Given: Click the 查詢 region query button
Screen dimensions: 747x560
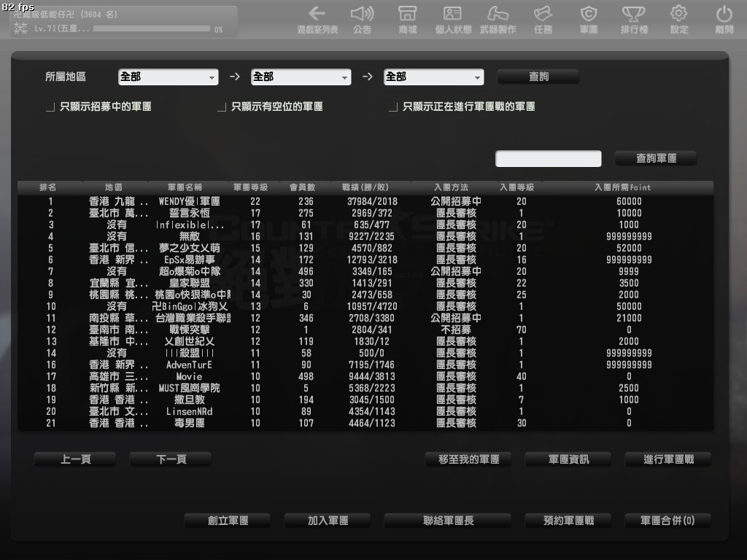Looking at the screenshot, I should 538,77.
